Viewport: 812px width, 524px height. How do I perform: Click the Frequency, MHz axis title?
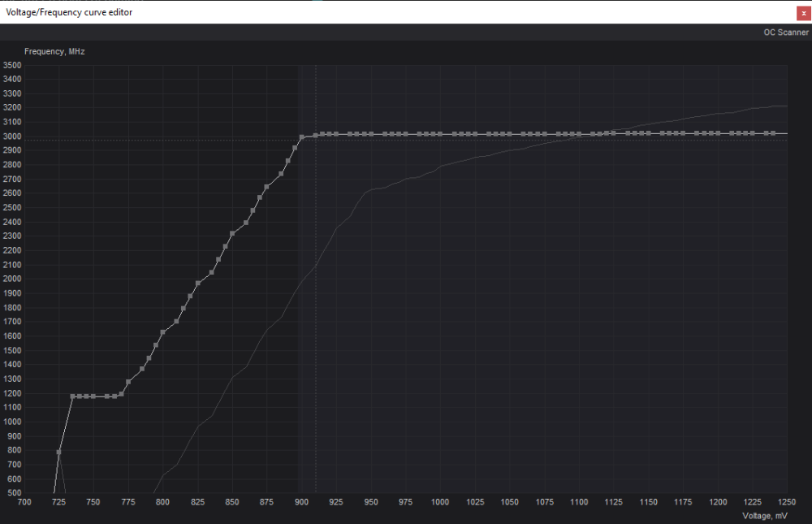54,51
